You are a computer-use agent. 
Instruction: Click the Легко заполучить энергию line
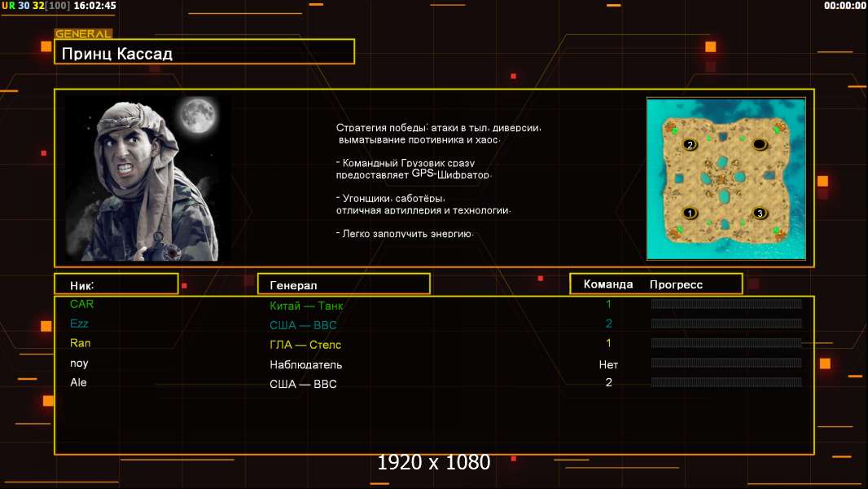click(405, 234)
